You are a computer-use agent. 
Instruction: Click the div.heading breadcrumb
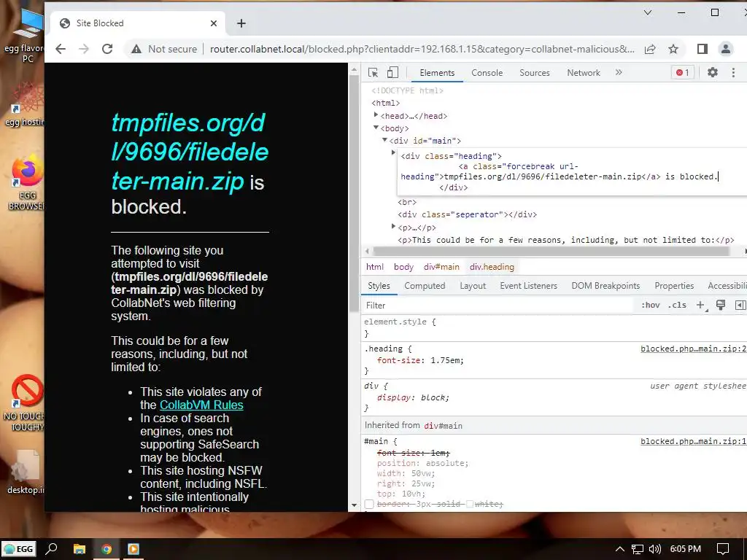pos(492,267)
